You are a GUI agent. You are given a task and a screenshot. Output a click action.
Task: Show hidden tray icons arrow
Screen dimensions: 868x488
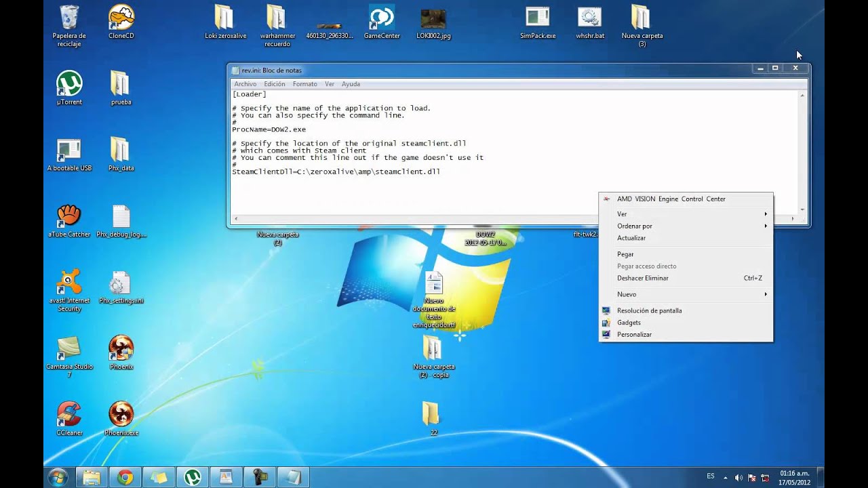click(725, 477)
